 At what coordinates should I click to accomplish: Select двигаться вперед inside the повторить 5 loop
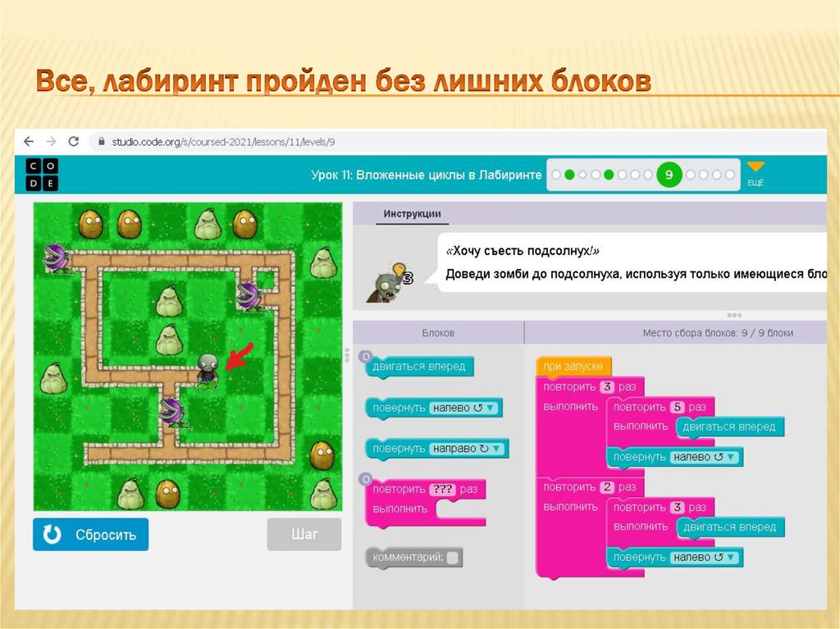coord(729,427)
